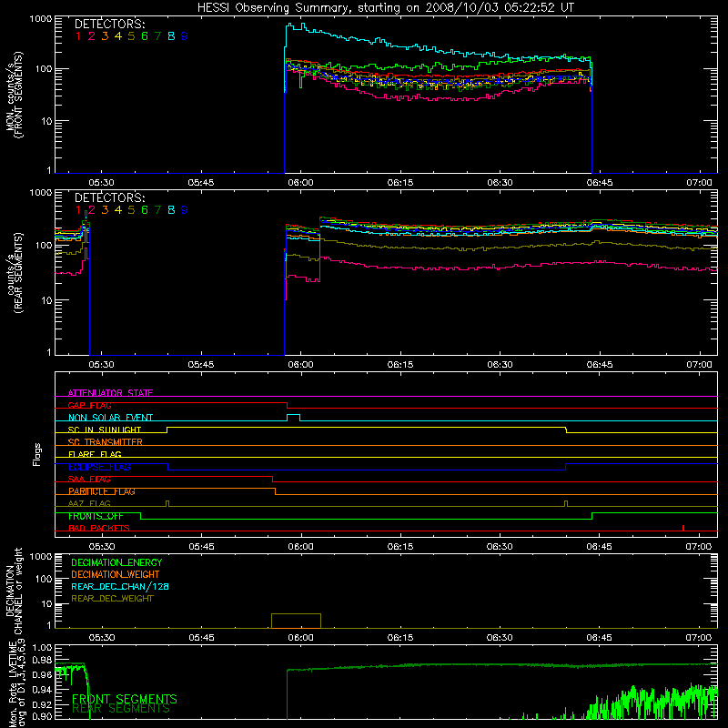
Task: Select detector 7 in rear segments legend
Action: coord(157,210)
